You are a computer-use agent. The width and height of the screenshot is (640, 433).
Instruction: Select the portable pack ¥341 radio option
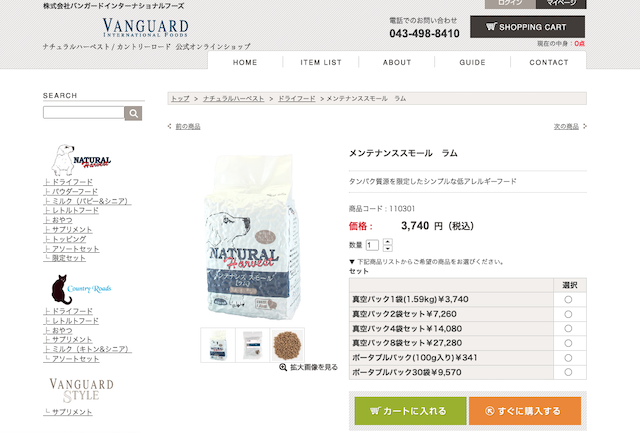[568, 358]
